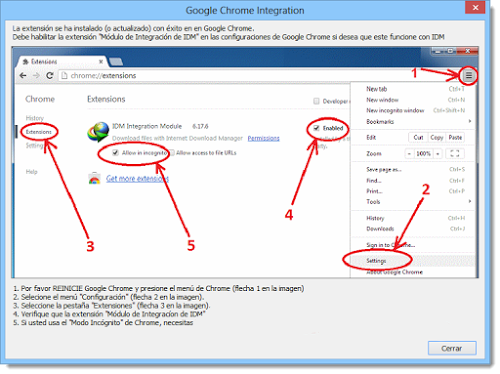This screenshot has height=374, width=500.
Task: Choose Sign in to Chrome menu item
Action: click(413, 245)
